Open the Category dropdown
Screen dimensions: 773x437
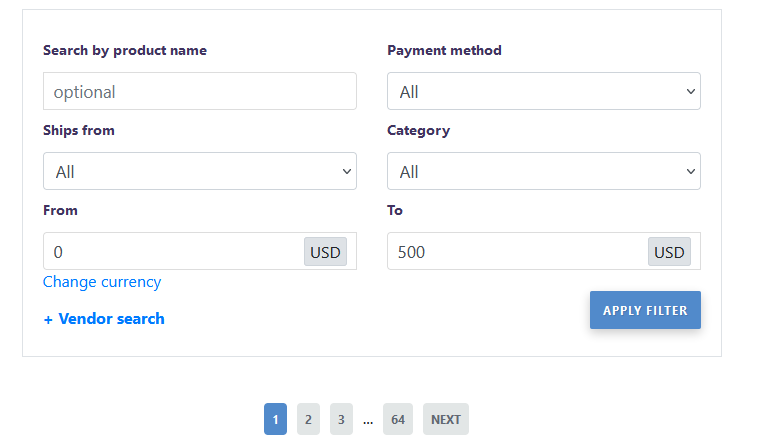point(543,171)
